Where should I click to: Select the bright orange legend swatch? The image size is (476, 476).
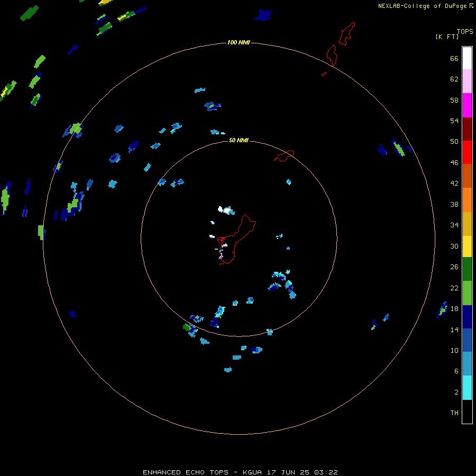(x=467, y=200)
